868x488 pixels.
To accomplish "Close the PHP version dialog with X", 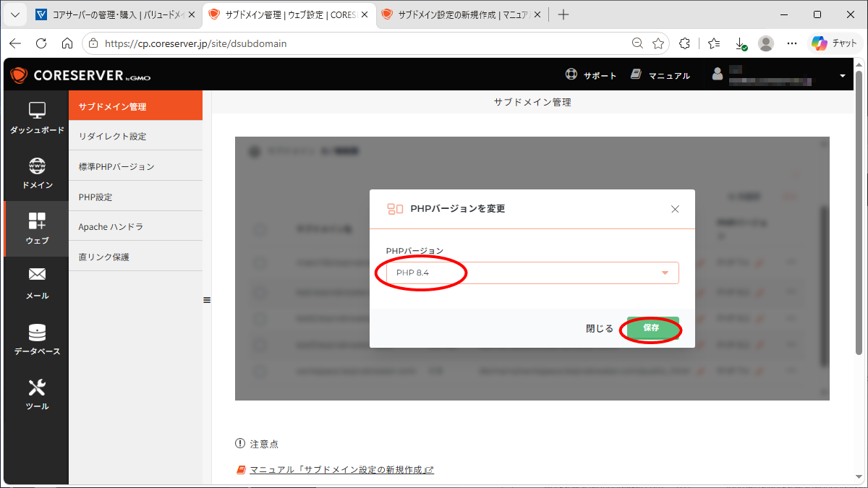I will tap(675, 209).
